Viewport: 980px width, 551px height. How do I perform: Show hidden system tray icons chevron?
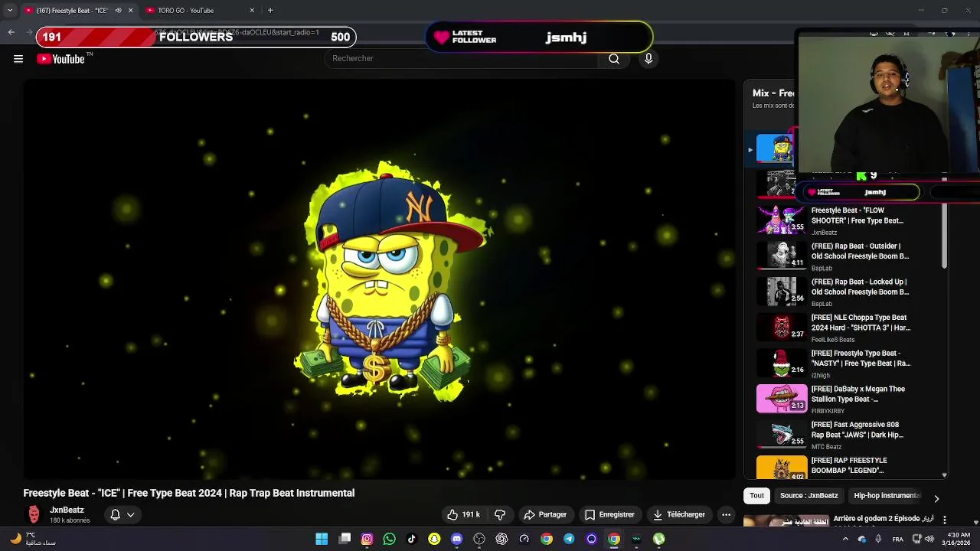tap(845, 539)
